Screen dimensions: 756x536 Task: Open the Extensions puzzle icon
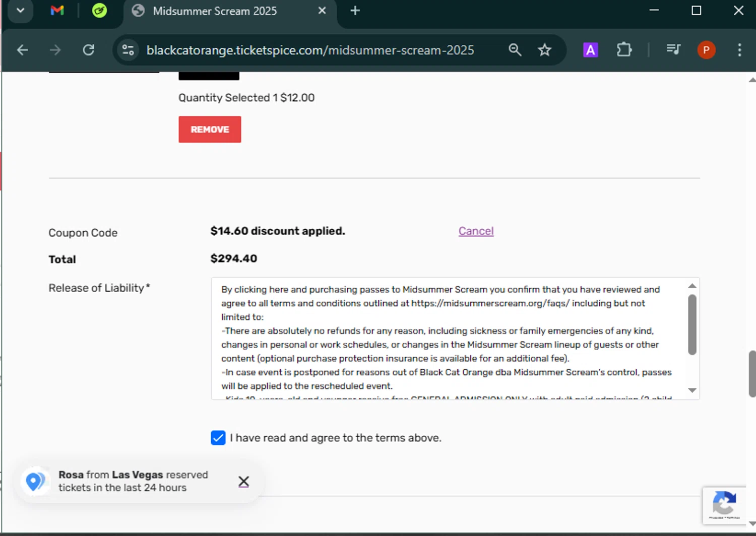coord(624,50)
